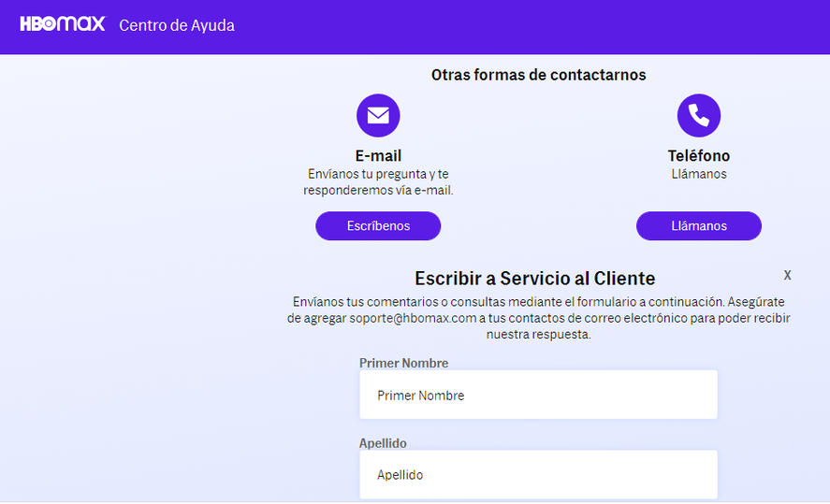Viewport: 830px width, 504px height.
Task: Click the Teléfono heading text
Action: tap(699, 155)
